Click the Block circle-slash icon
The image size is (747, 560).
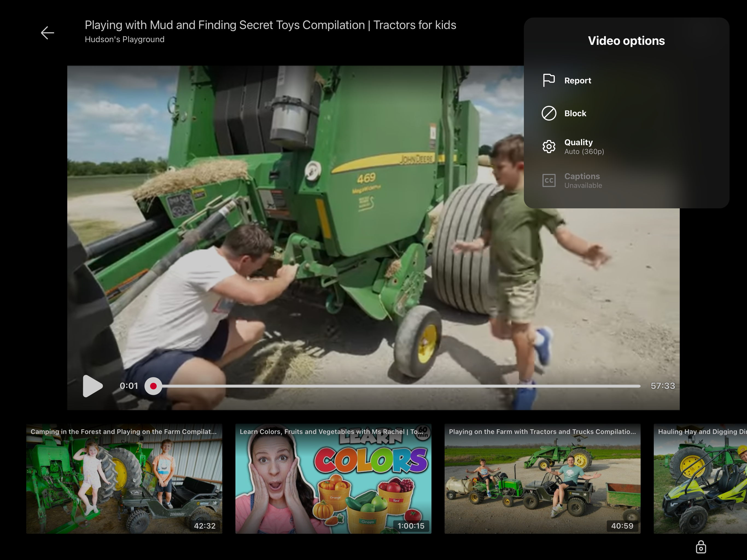click(549, 113)
